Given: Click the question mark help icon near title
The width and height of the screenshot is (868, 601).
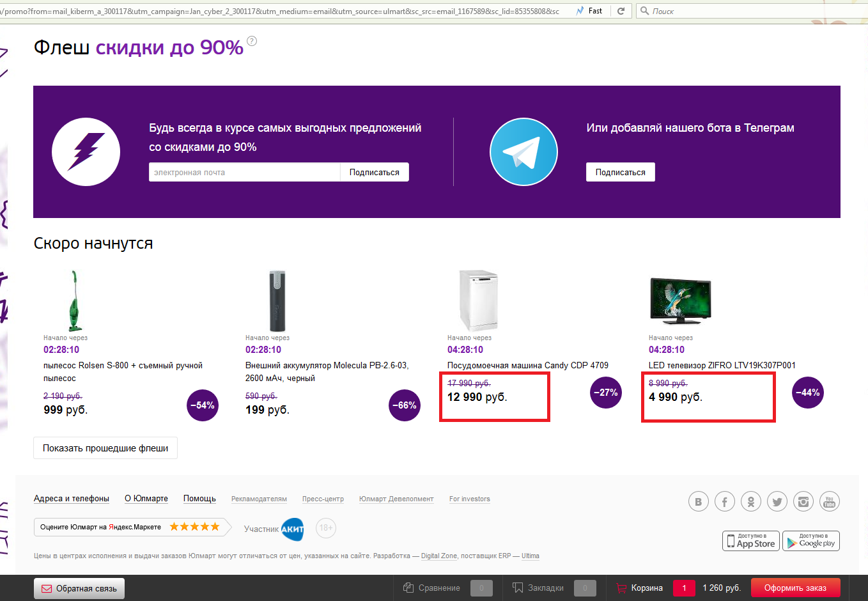Looking at the screenshot, I should [x=252, y=41].
